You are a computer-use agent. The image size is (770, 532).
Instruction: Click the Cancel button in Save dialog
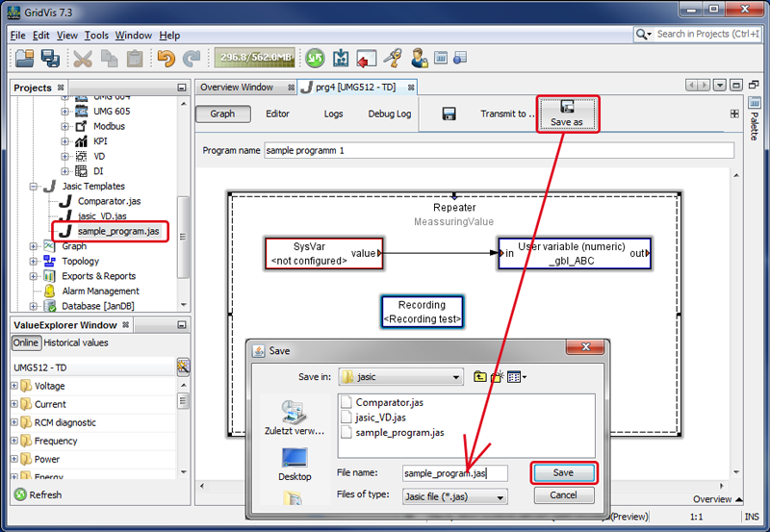563,495
